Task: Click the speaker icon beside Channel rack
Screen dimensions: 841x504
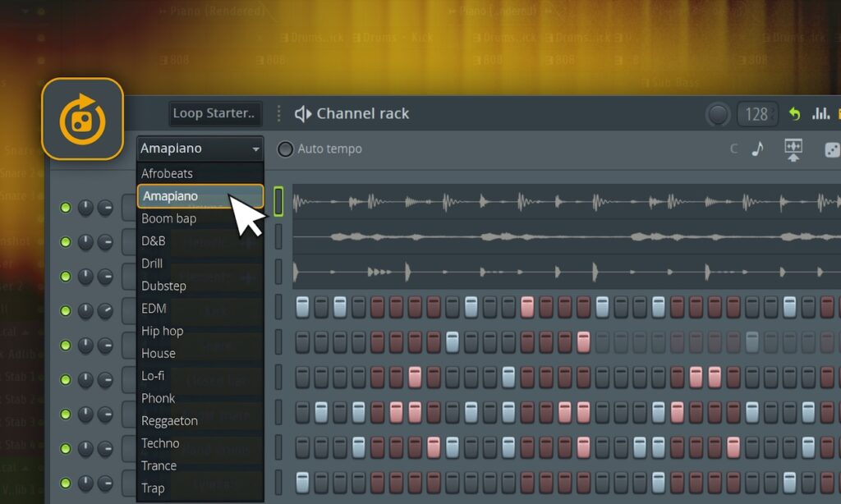Action: [x=302, y=113]
